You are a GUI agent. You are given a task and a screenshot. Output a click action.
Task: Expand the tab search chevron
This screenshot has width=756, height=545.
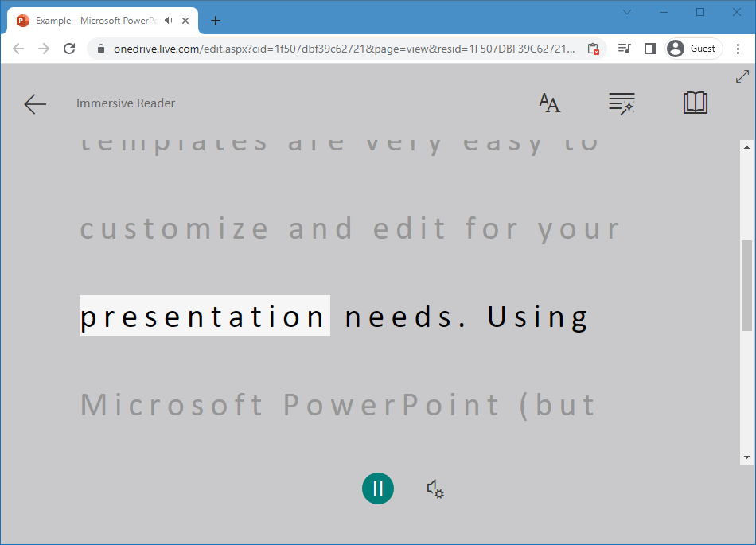point(626,12)
